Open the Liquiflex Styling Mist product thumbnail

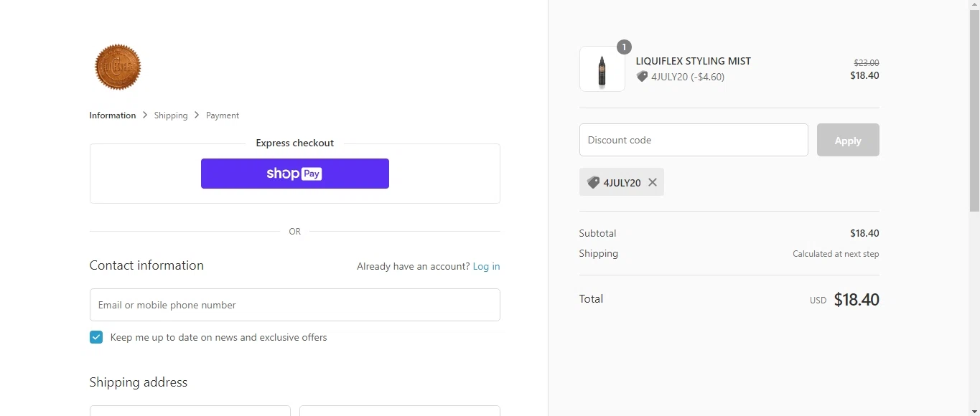pyautogui.click(x=602, y=69)
